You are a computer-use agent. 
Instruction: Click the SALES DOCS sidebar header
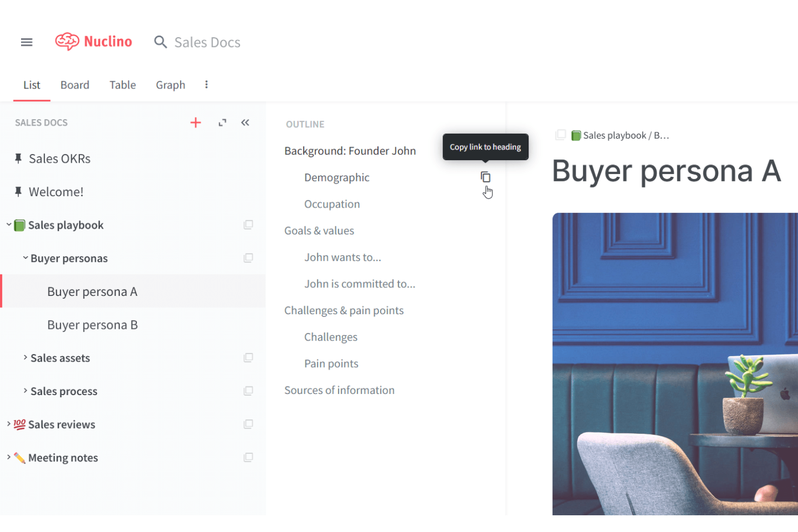tap(42, 123)
